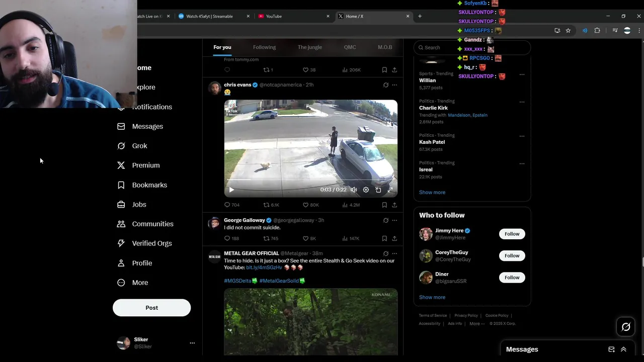Open the floating Grok button
Viewport: 644px width, 362px height.
[x=626, y=327]
